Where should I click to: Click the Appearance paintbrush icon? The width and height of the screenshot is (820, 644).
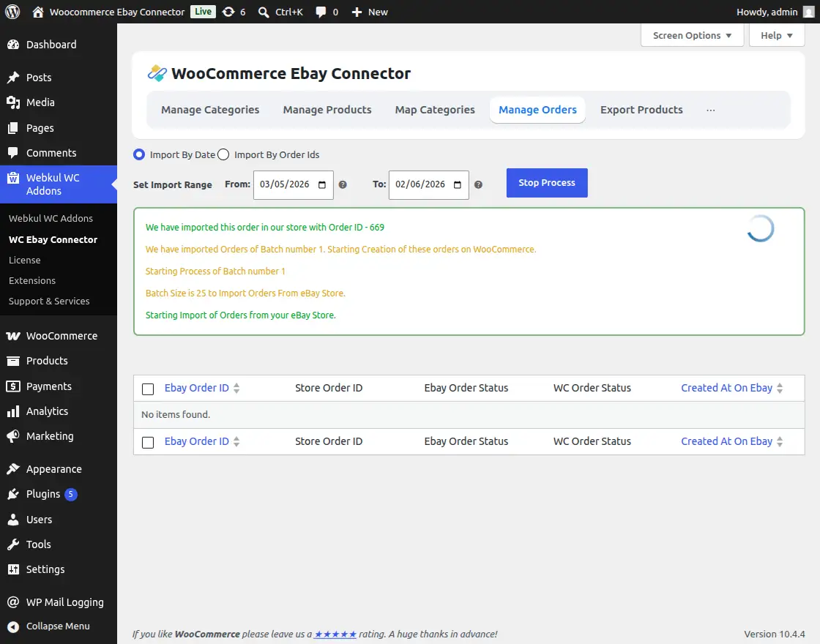tap(14, 469)
